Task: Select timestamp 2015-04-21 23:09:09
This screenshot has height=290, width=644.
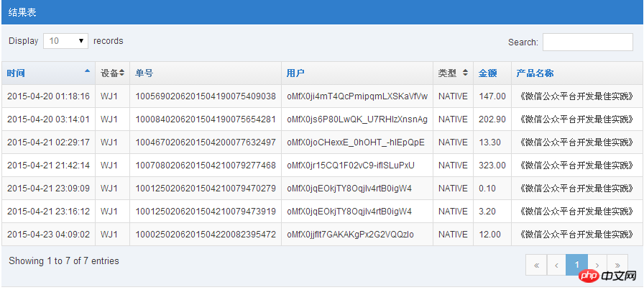Action: (48, 189)
